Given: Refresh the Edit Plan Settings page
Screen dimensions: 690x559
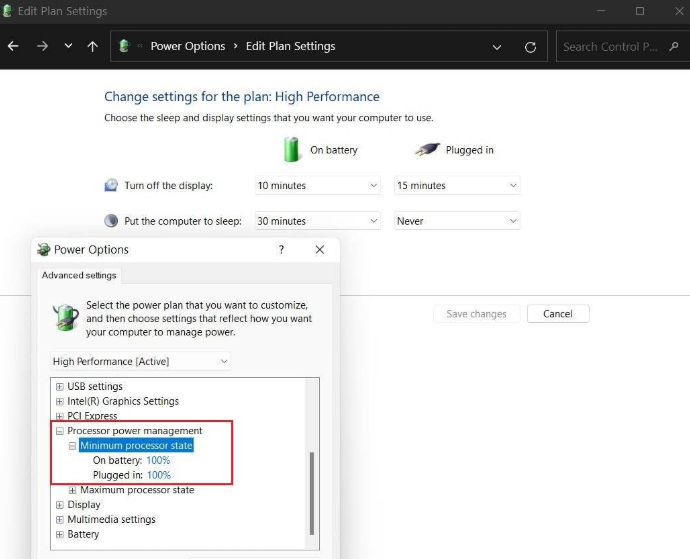Looking at the screenshot, I should (530, 47).
